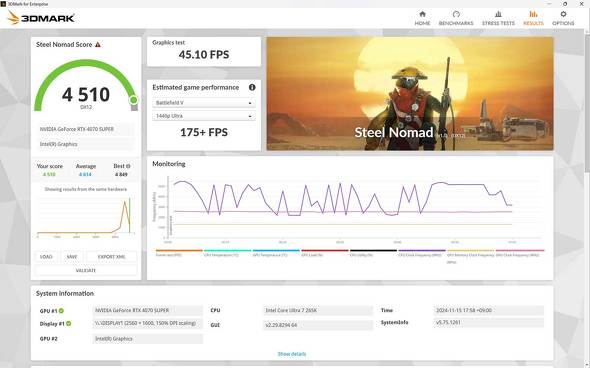
Task: Click the CPU Intel Core Ultra 7 field
Action: click(317, 310)
